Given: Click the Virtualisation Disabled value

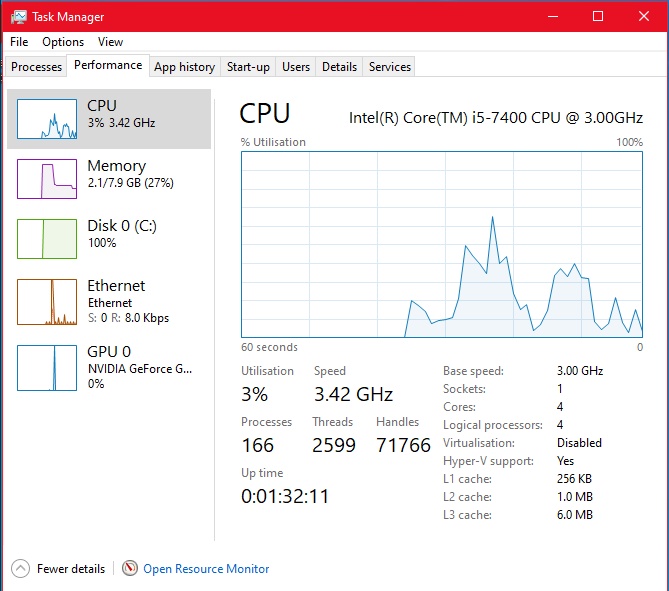Looking at the screenshot, I should 579,443.
